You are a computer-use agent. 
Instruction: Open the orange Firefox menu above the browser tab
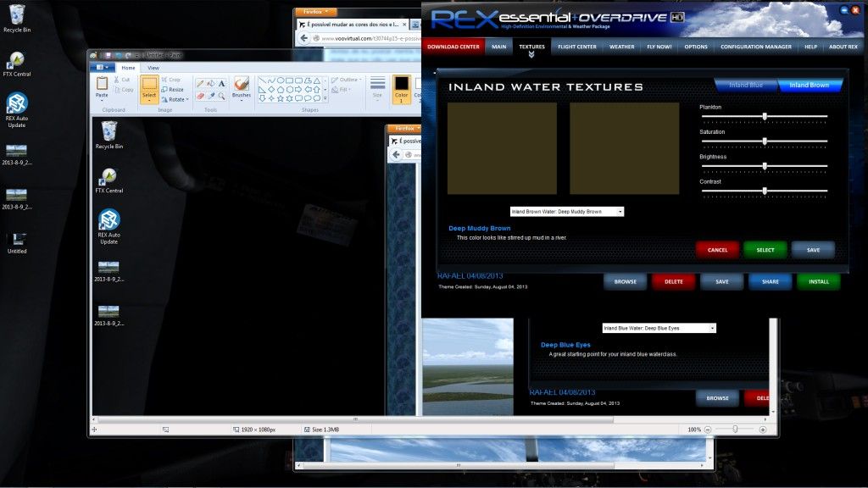click(x=314, y=12)
